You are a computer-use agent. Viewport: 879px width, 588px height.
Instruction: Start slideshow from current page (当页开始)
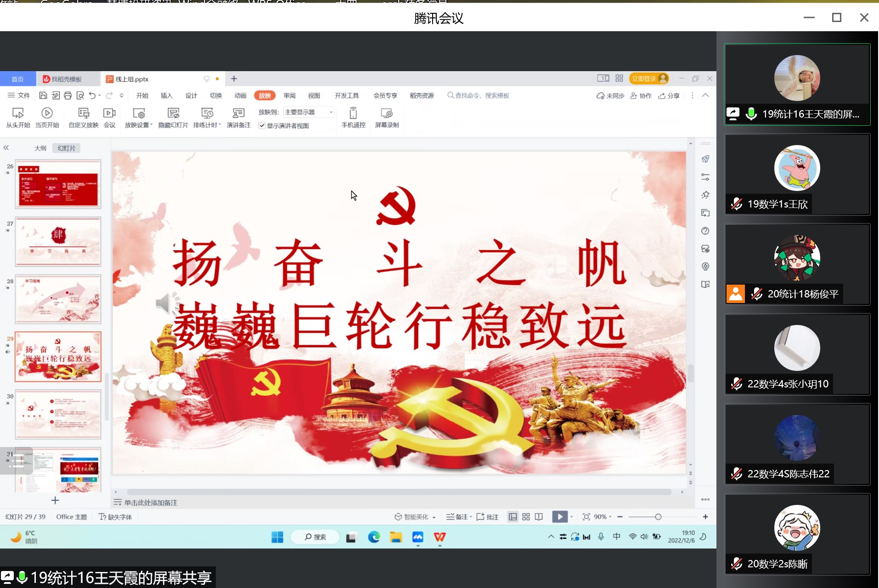click(x=47, y=113)
